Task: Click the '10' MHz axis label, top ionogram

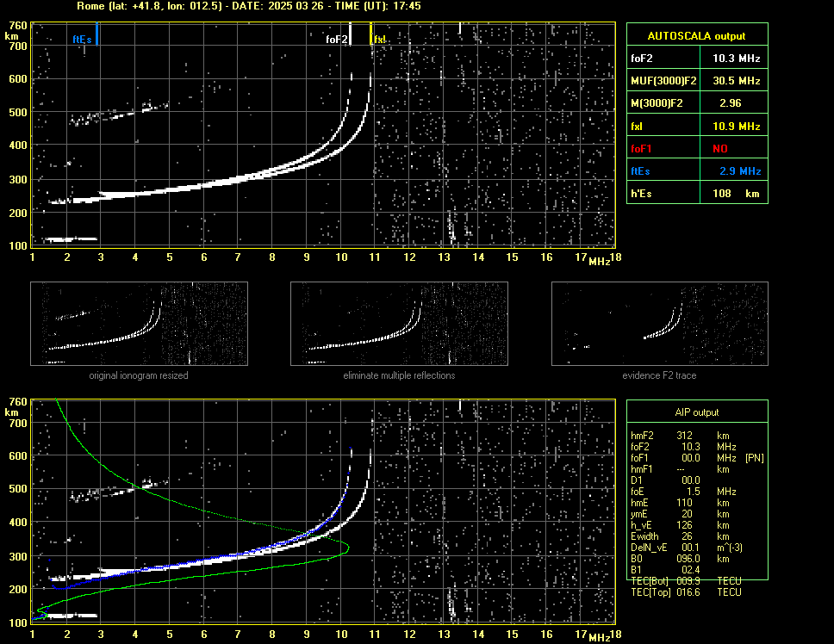Action: 341,257
